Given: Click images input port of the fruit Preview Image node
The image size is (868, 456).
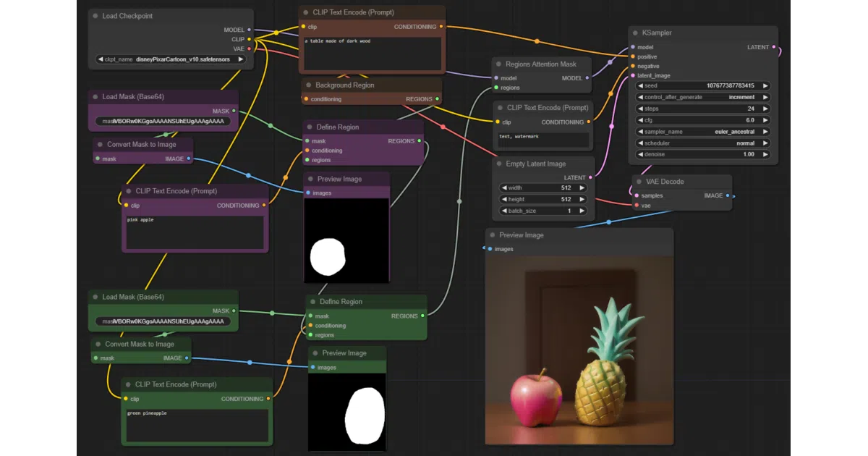Looking at the screenshot, I should coord(490,249).
